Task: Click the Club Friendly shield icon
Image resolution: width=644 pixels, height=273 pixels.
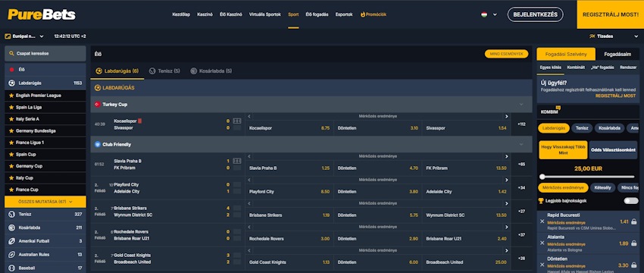Action: pyautogui.click(x=97, y=145)
